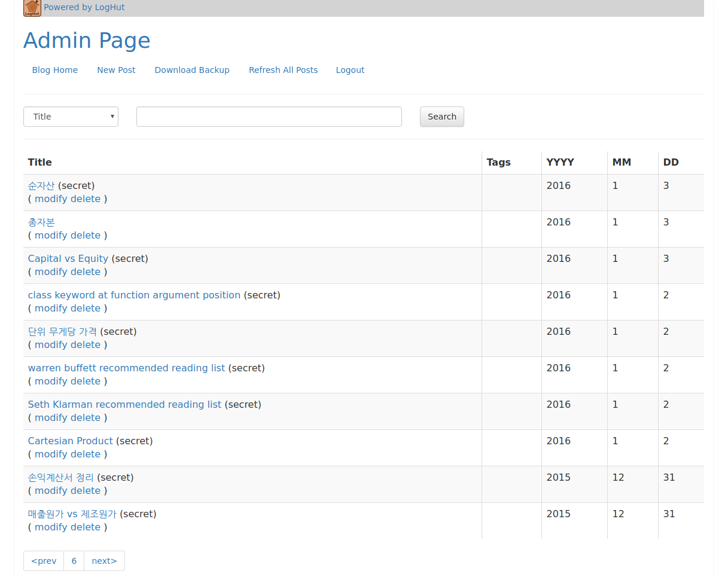Click the LogHut logo icon

(x=31, y=8)
